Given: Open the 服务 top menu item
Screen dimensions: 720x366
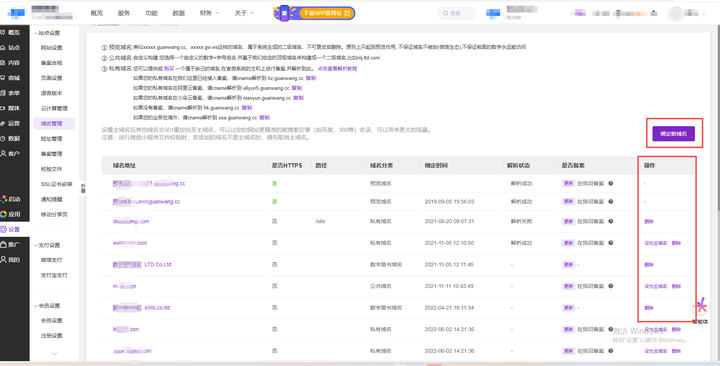Looking at the screenshot, I should click(124, 13).
